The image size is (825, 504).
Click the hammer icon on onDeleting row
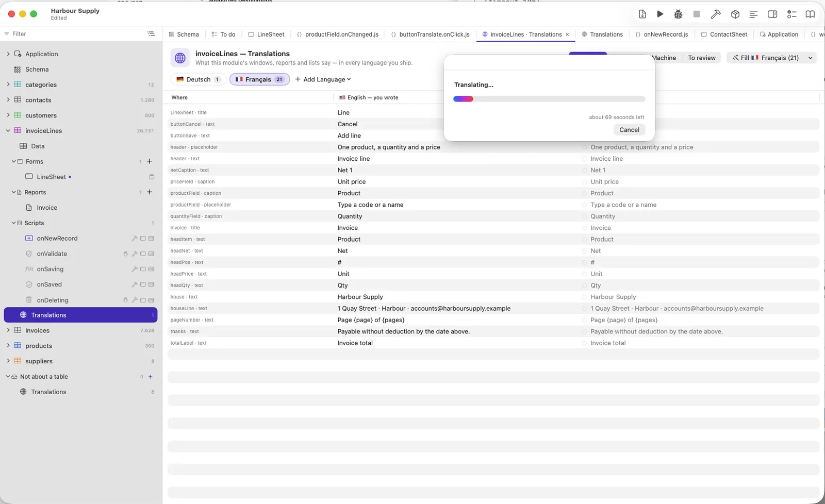coord(135,300)
